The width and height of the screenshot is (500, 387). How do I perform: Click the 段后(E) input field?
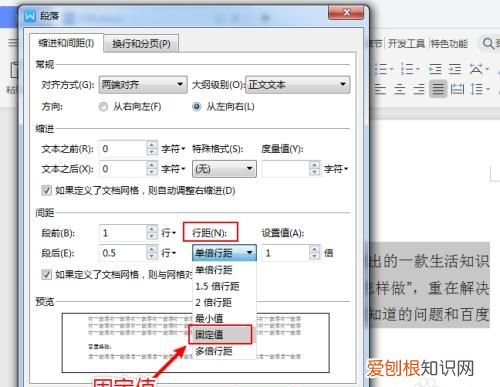click(x=123, y=253)
